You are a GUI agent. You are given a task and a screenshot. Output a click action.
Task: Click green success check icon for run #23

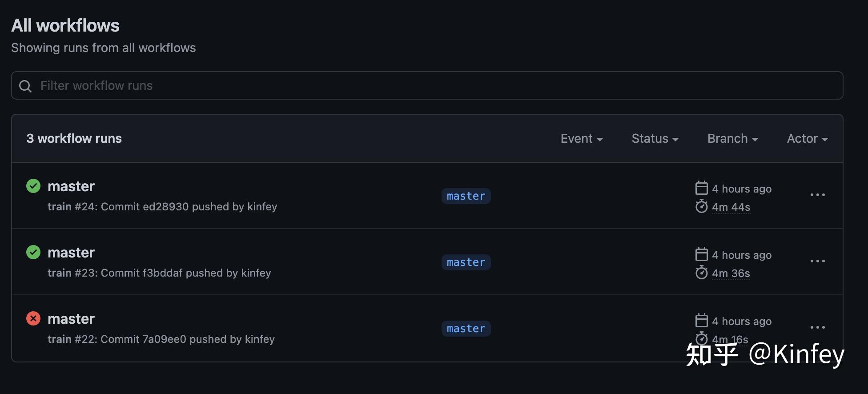(x=33, y=252)
